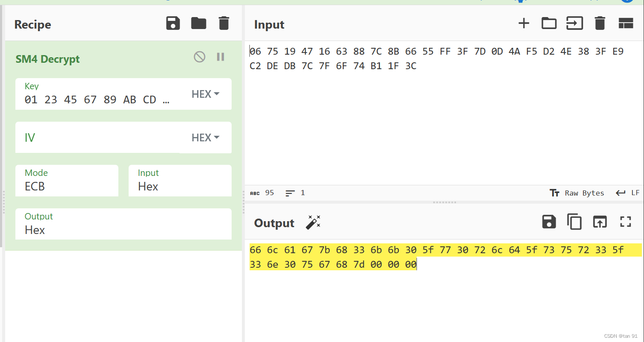Open the Output Hex format selector

click(x=124, y=224)
